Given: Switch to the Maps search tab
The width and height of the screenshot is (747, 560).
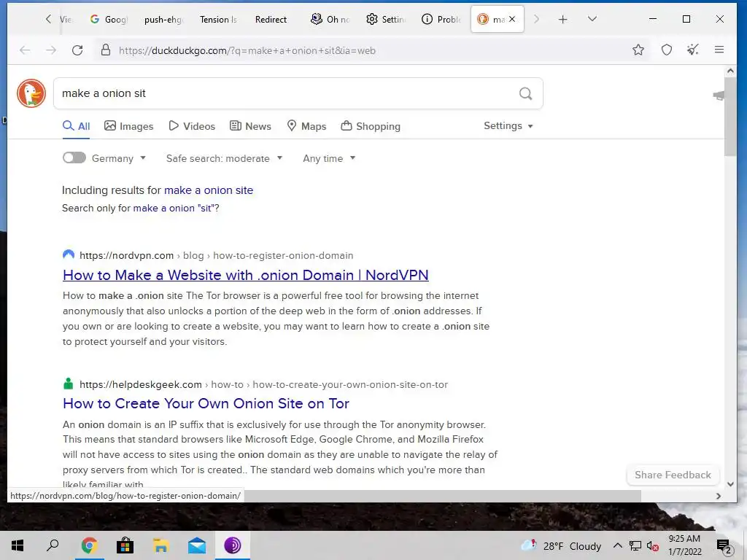Looking at the screenshot, I should click(x=307, y=126).
